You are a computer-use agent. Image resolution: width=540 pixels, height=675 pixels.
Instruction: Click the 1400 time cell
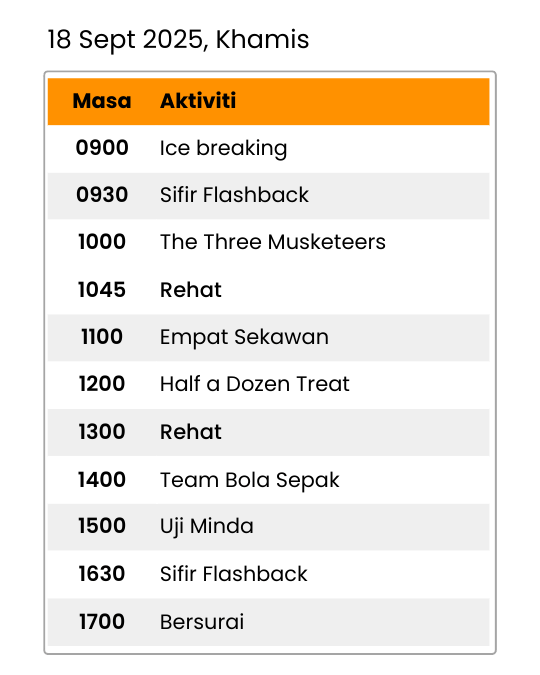point(102,480)
